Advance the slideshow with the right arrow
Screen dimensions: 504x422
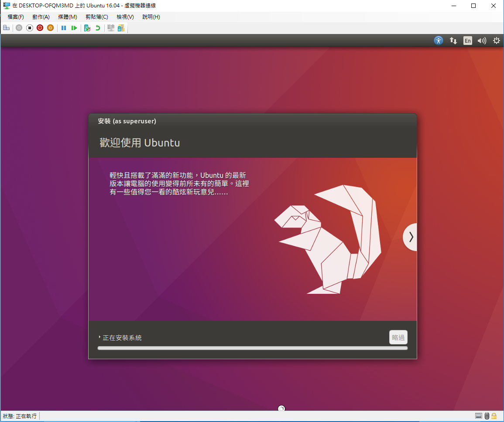click(x=410, y=237)
